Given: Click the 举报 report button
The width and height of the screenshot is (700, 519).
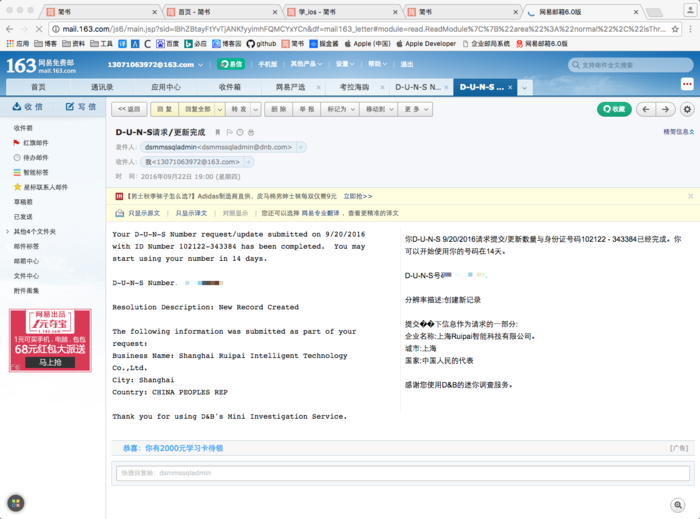Looking at the screenshot, I should (306, 109).
